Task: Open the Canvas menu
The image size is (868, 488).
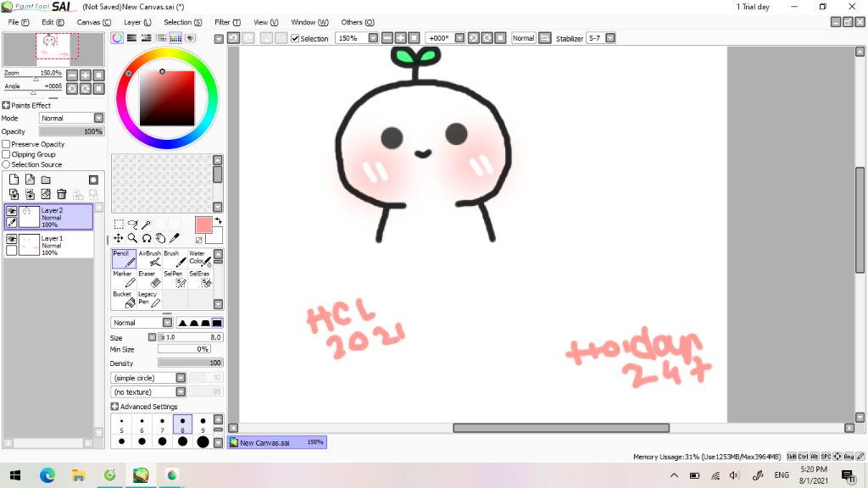Action: click(x=93, y=22)
